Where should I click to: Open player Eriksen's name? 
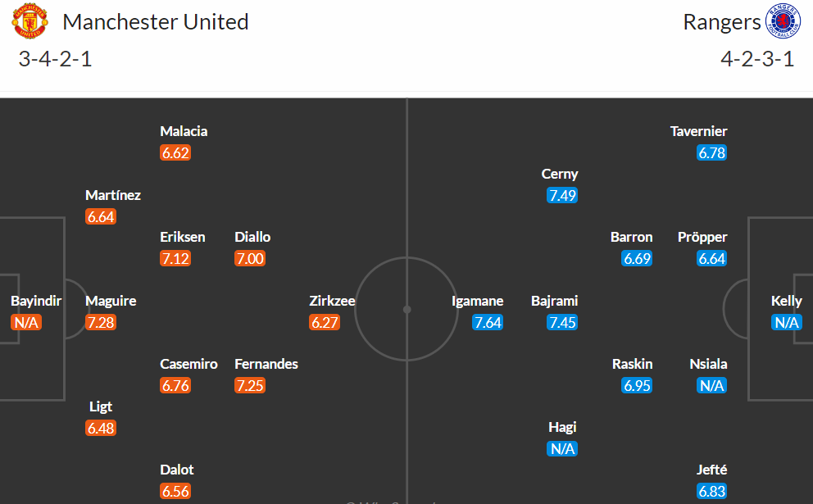pos(183,237)
